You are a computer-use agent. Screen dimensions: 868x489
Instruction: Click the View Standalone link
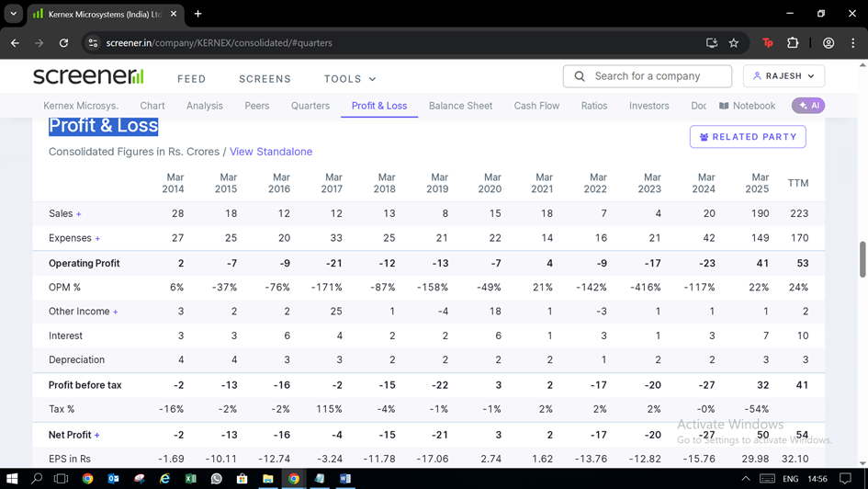(271, 152)
